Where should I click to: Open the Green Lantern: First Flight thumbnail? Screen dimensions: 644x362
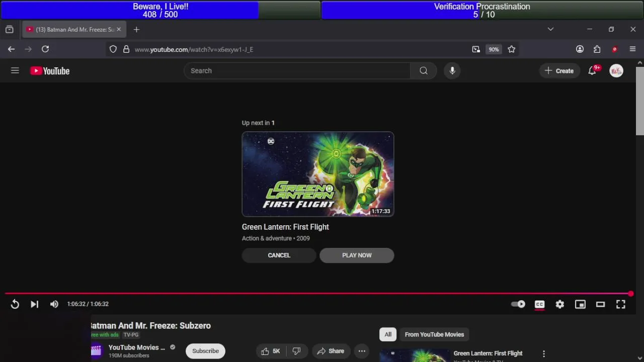[x=318, y=174]
